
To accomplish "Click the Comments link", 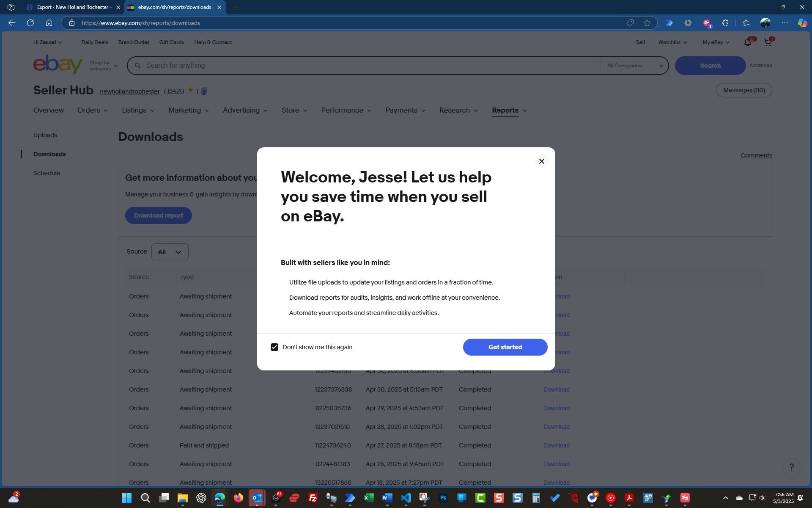I will [x=756, y=155].
